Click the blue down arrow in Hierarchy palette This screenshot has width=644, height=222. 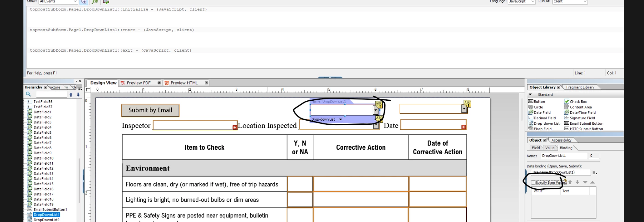(x=78, y=95)
